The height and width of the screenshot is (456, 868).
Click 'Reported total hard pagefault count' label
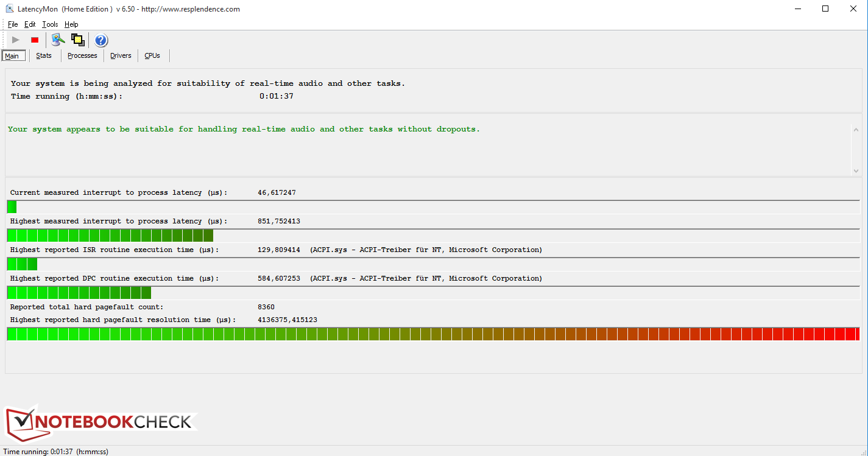click(x=87, y=307)
